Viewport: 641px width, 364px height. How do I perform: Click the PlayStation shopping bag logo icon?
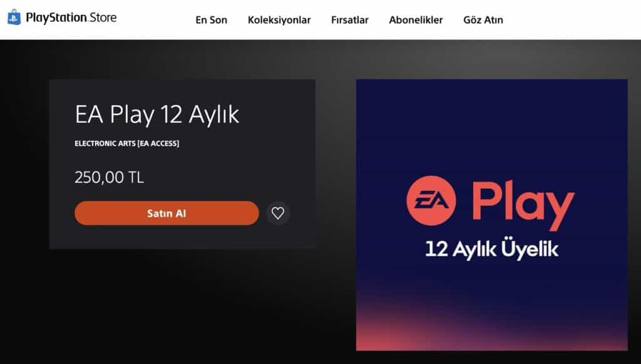pyautogui.click(x=14, y=17)
